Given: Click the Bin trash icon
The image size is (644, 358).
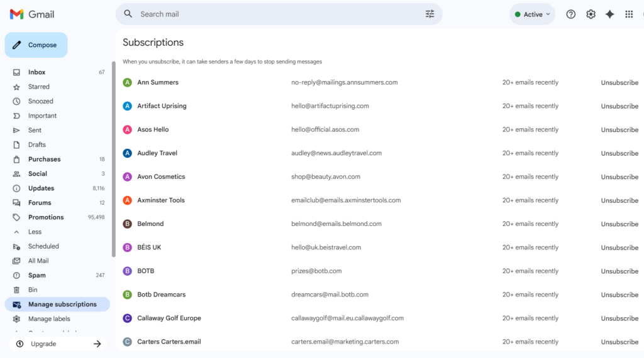Looking at the screenshot, I should coord(16,290).
